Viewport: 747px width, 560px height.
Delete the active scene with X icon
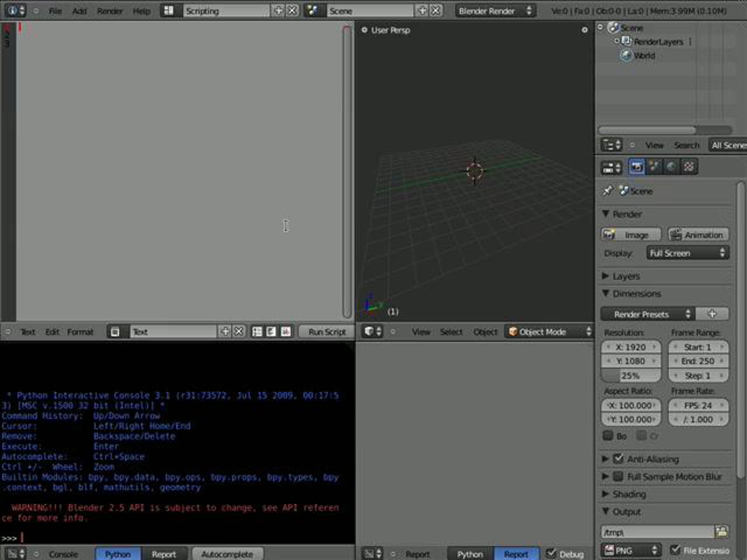pos(436,11)
